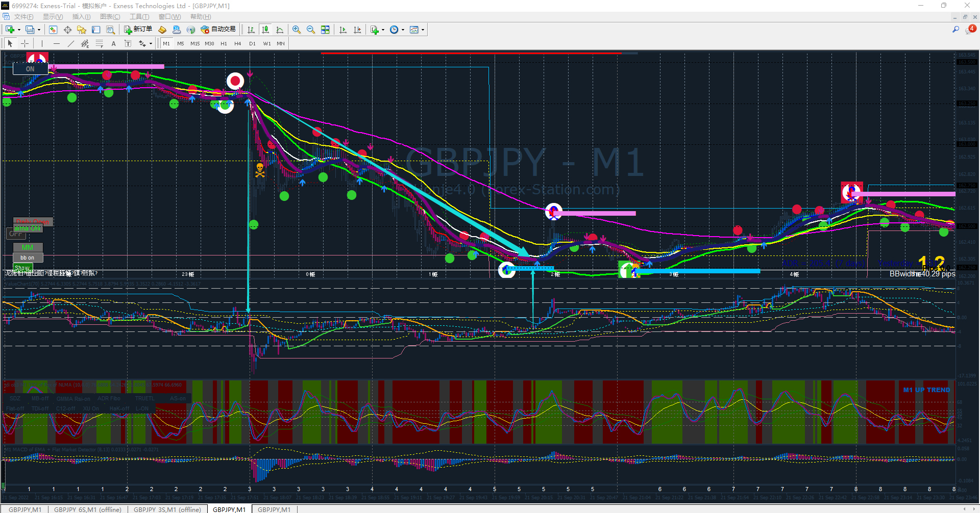Click the green signals globe icon

coord(191,30)
